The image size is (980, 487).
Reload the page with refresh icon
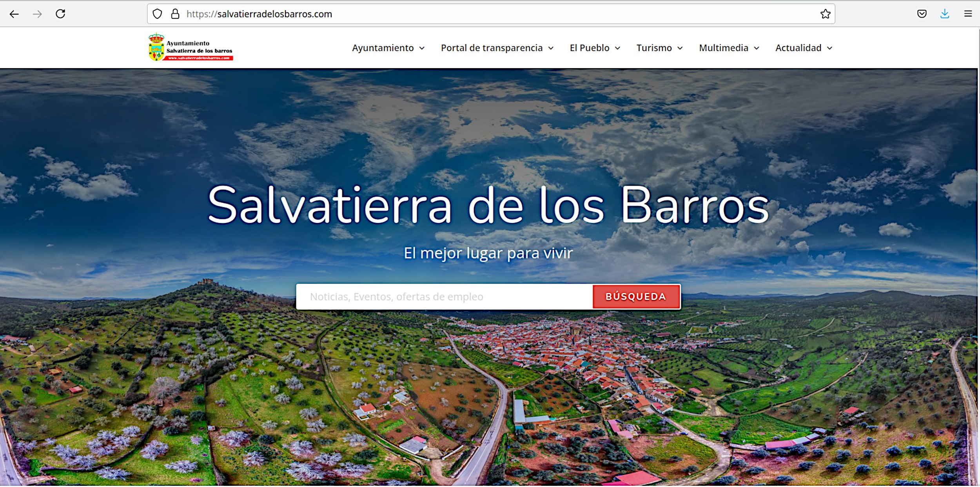(60, 14)
